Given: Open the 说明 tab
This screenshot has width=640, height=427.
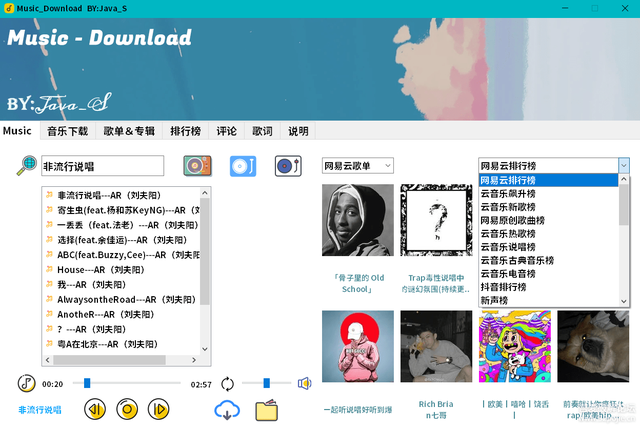Looking at the screenshot, I should (x=298, y=131).
